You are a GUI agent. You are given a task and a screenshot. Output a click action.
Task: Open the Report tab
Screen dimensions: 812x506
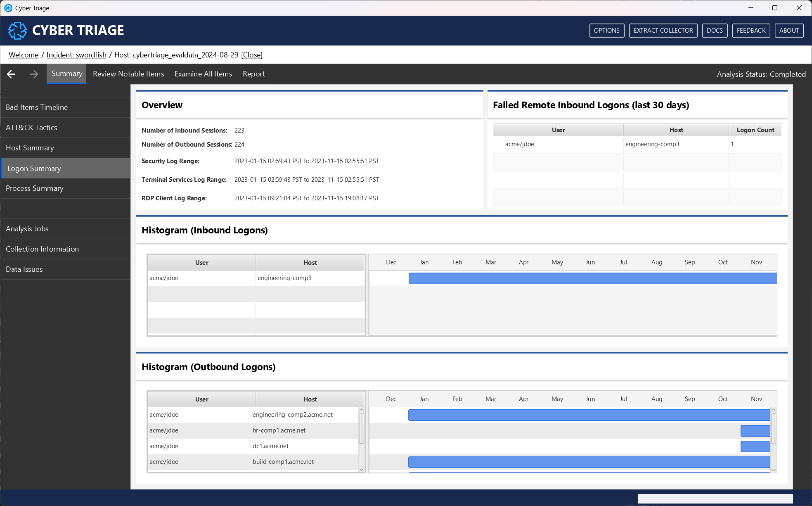[x=253, y=74]
